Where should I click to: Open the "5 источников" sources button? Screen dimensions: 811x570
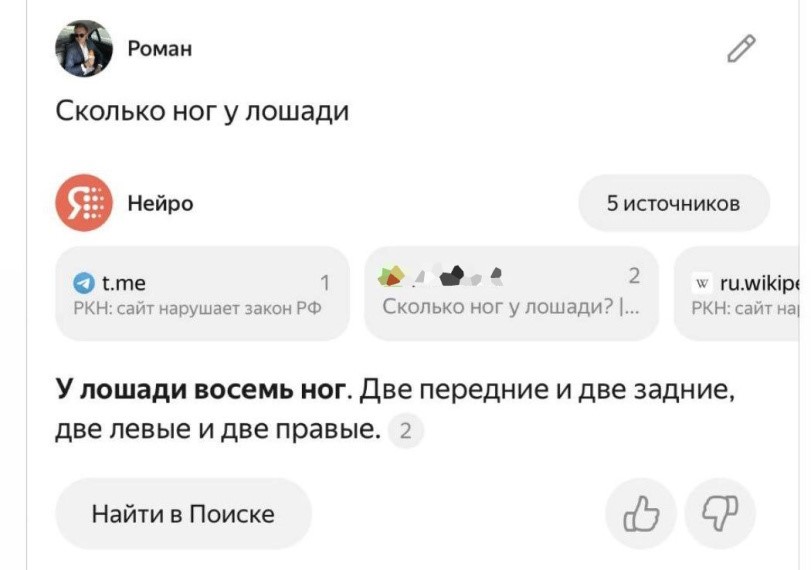(673, 204)
